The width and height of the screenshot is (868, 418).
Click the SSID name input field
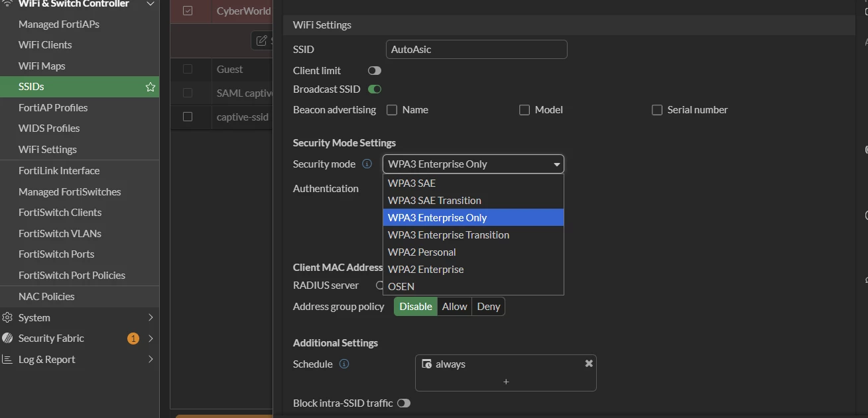[x=476, y=49]
